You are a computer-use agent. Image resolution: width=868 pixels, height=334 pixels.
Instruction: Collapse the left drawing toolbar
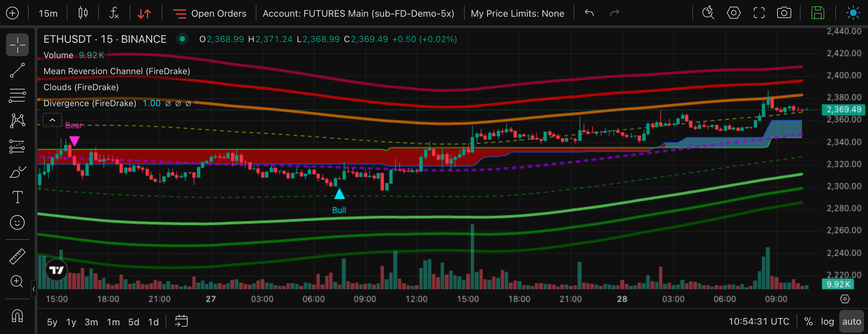point(33,289)
